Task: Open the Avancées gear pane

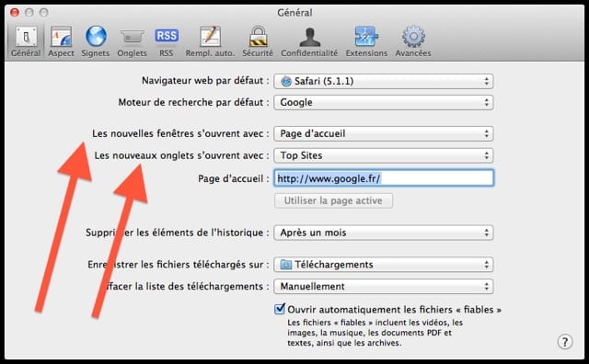Action: [413, 41]
